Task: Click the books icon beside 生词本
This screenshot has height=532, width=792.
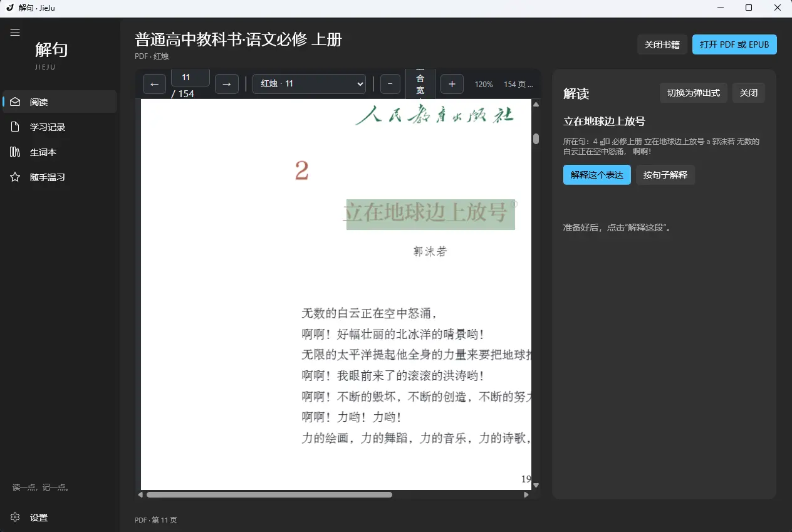Action: 15,152
